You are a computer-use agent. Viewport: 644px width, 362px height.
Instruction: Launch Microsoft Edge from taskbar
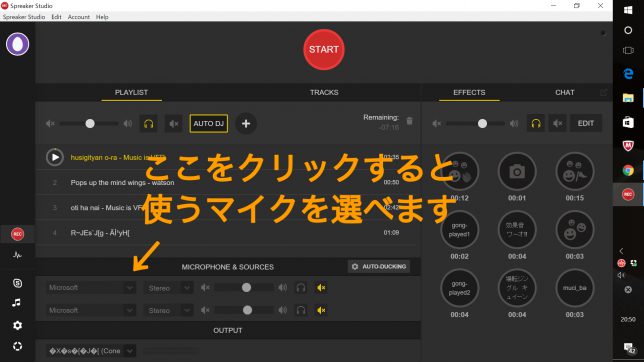[x=628, y=74]
